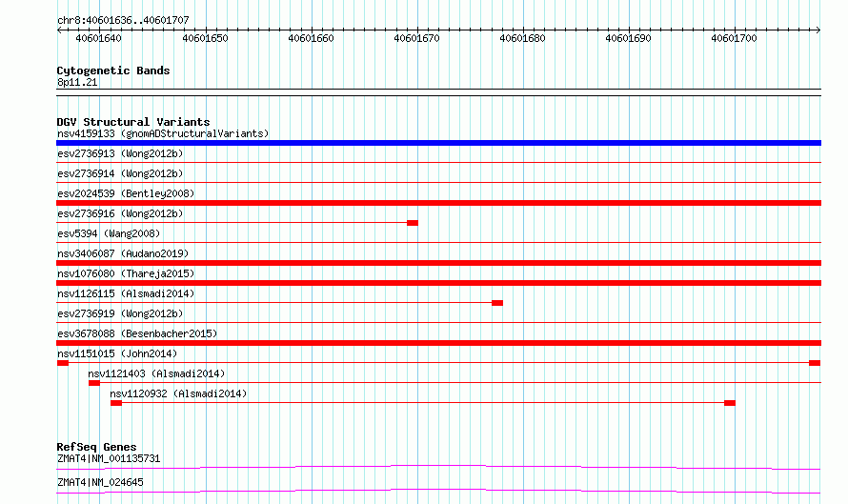Click the 40601640 ruler tick label

[x=98, y=38]
